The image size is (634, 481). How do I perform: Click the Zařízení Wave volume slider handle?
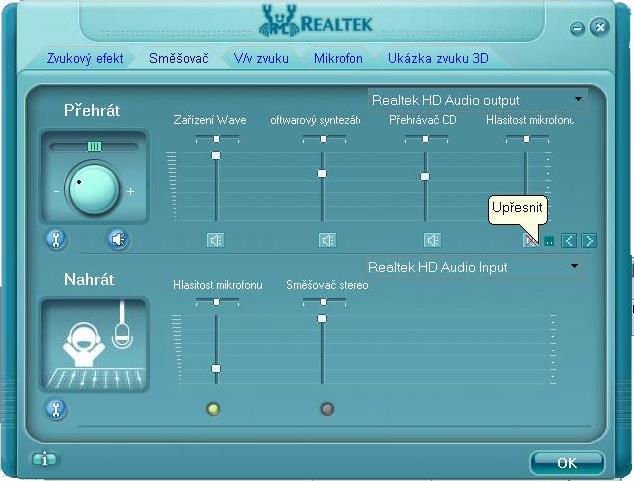(216, 155)
